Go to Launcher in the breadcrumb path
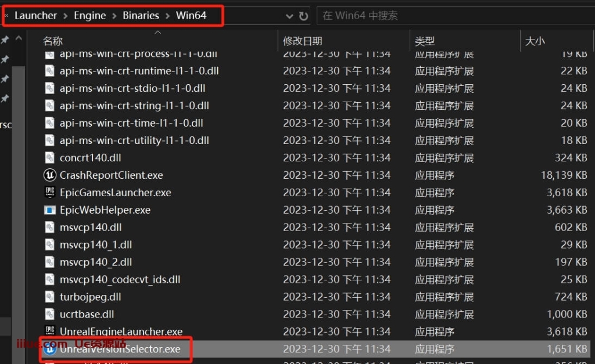 coord(35,16)
